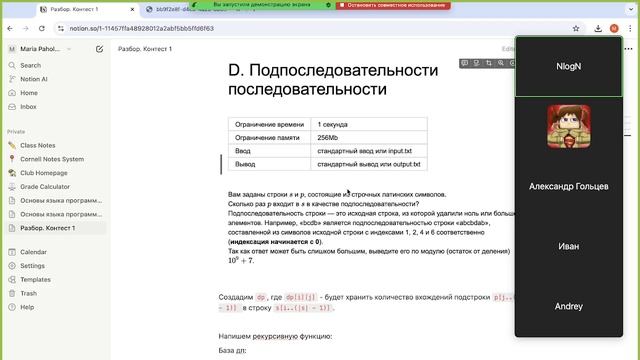Open Chrome profile avatar
640x360 pixels.
(614, 29)
